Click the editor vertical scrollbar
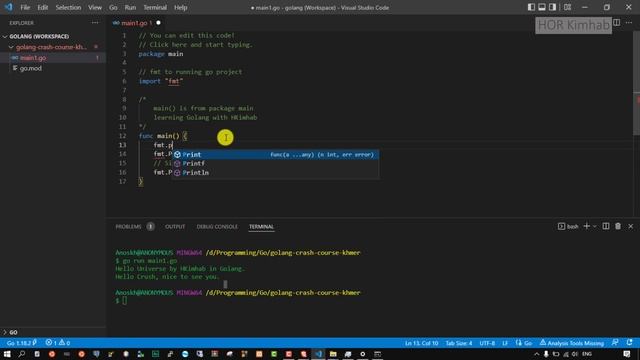 point(636,82)
